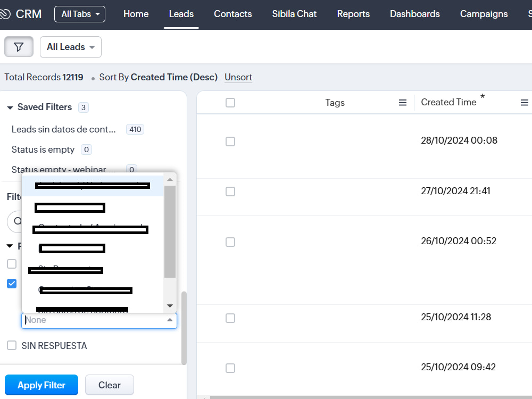Viewport: 532px width, 399px height.
Task: Click the down arrow on dropdown scrollbar
Action: [x=170, y=305]
